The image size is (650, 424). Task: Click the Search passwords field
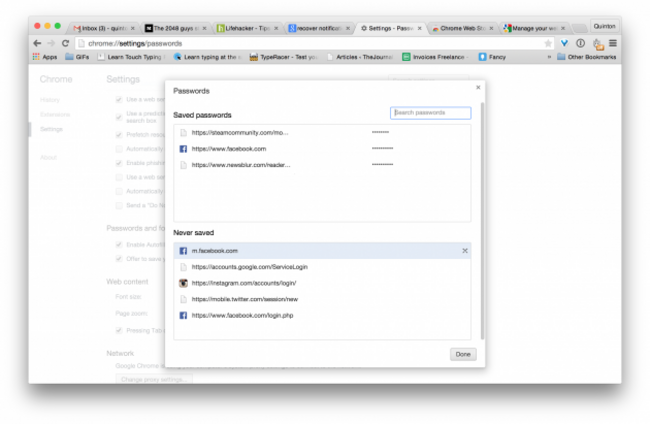pyautogui.click(x=430, y=113)
